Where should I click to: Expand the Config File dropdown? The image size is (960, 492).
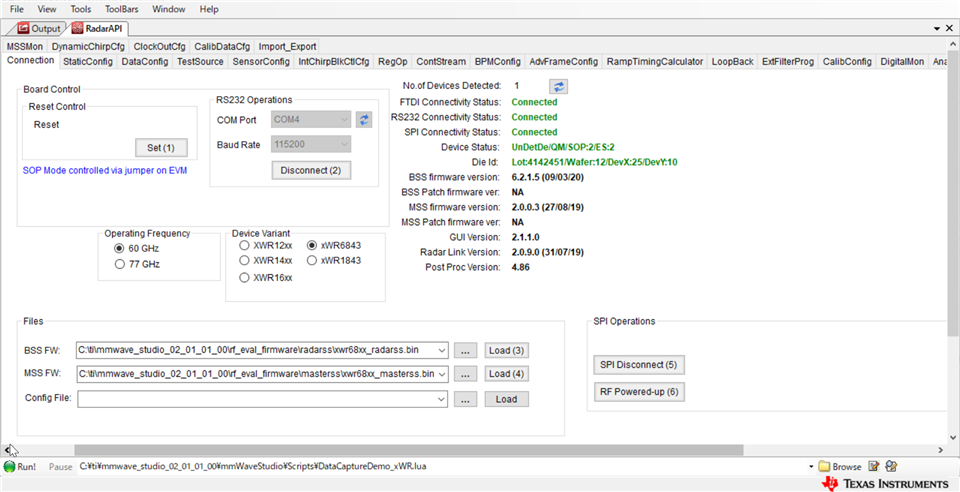point(443,399)
